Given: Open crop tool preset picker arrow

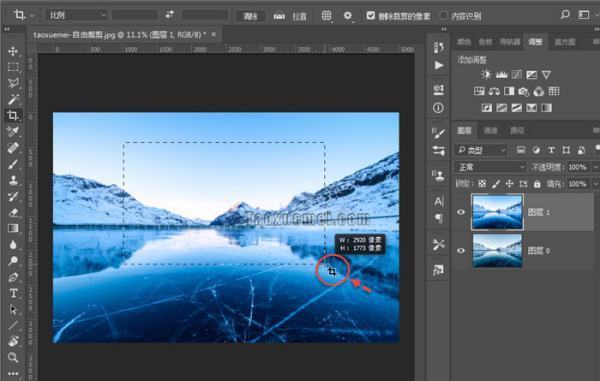Looking at the screenshot, I should click(x=33, y=16).
